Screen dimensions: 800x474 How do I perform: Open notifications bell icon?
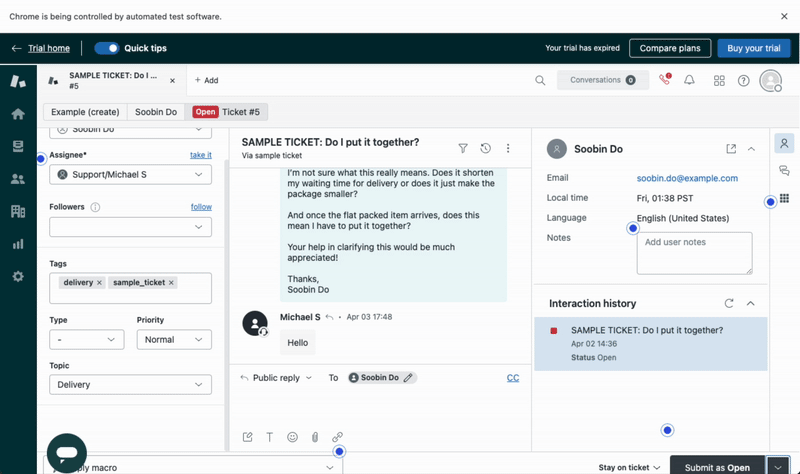[689, 80]
